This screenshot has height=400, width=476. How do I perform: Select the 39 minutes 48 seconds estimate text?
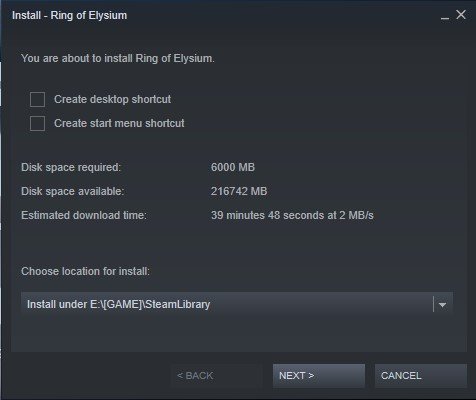click(292, 215)
